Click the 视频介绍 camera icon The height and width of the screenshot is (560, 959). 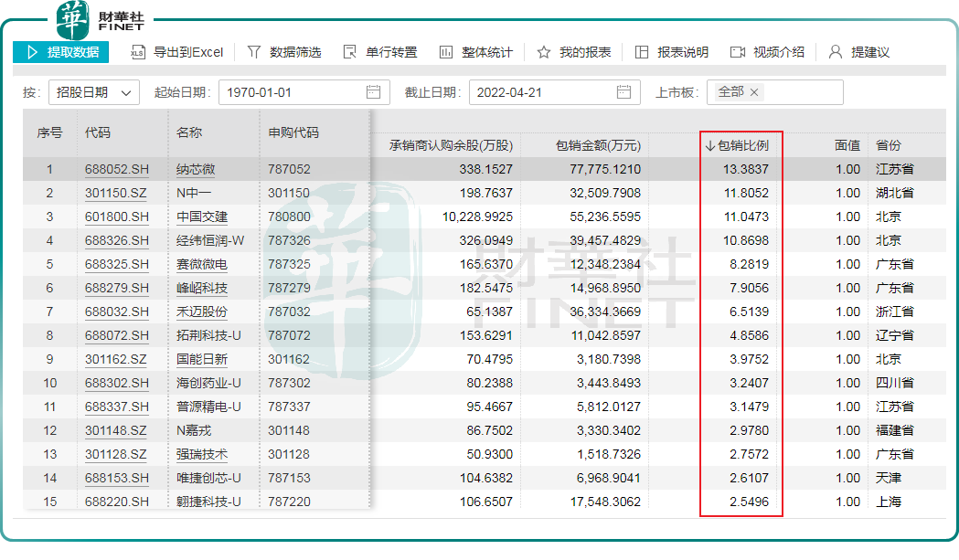[738, 52]
